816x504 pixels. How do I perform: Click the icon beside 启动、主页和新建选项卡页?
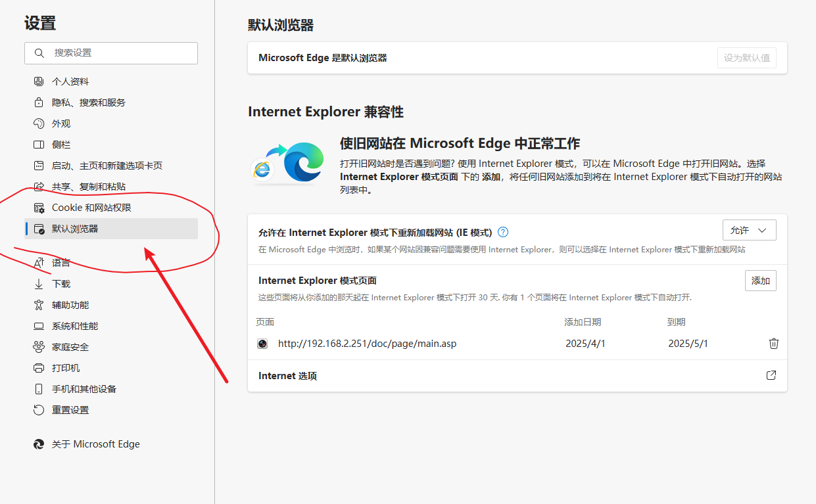point(39,166)
